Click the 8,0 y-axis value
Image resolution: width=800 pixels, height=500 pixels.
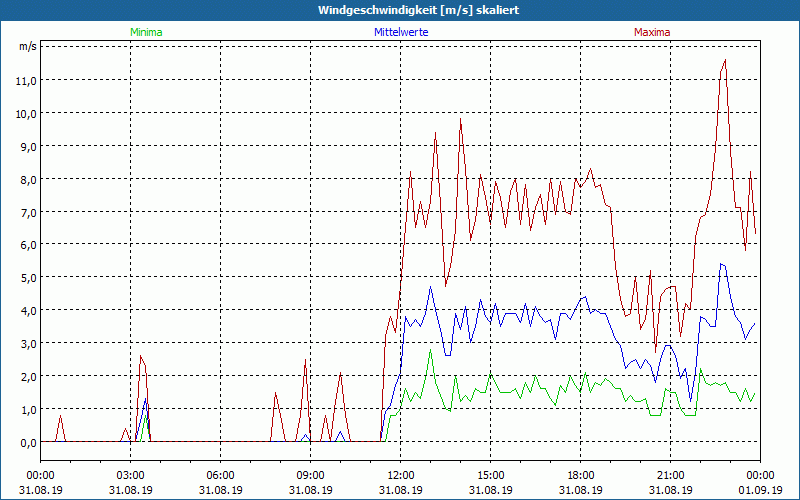(29, 180)
